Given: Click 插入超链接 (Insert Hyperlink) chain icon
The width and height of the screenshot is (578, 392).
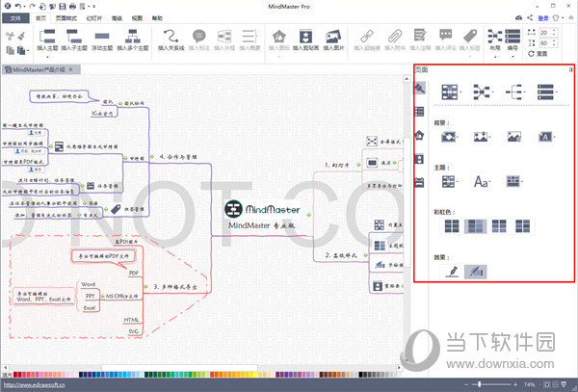Looking at the screenshot, I should click(x=366, y=37).
